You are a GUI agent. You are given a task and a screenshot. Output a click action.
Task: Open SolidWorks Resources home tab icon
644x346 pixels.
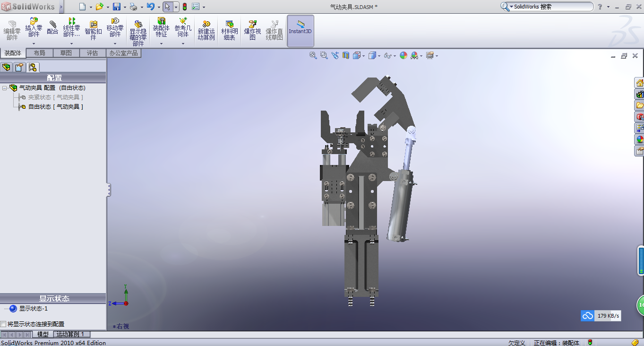(640, 83)
